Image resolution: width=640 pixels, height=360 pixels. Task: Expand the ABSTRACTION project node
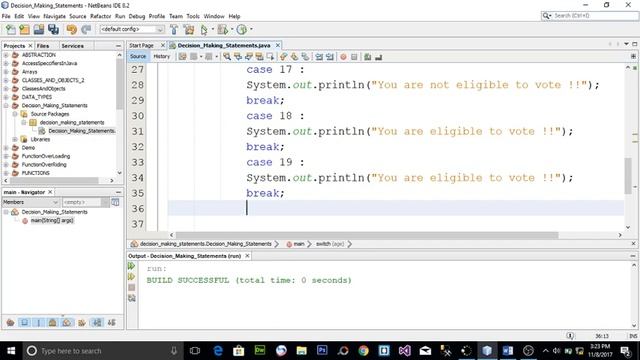click(6, 55)
